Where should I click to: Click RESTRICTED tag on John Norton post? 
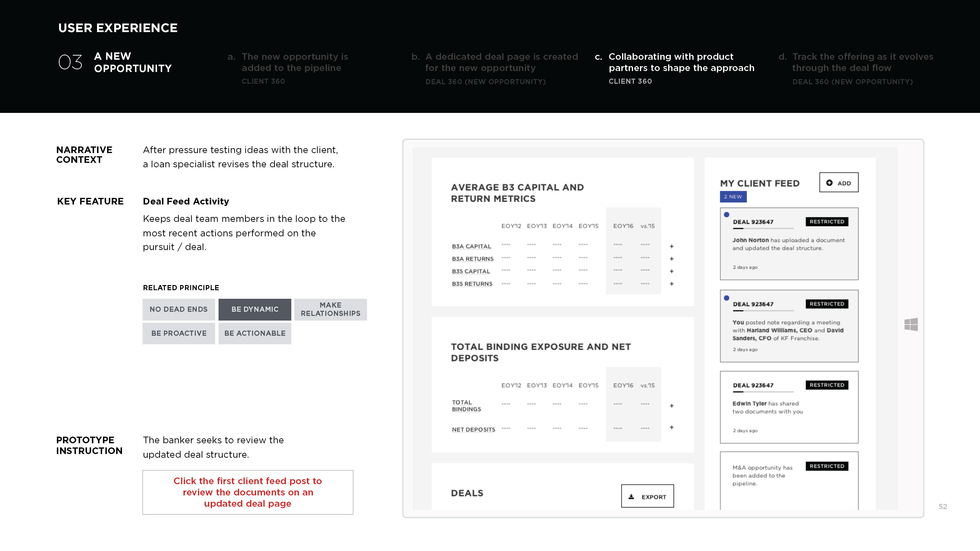tap(827, 222)
